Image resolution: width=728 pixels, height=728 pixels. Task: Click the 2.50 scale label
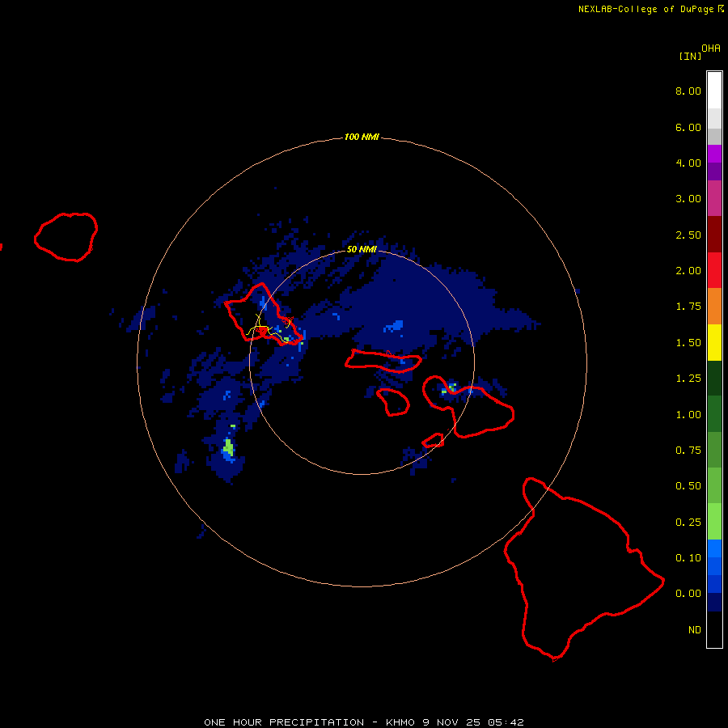(x=688, y=235)
